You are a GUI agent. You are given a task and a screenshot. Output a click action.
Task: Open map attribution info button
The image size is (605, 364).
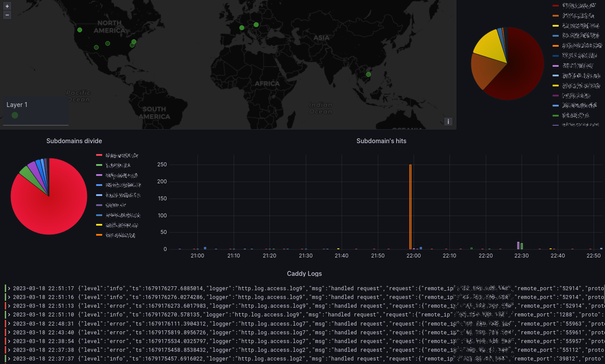click(x=448, y=122)
